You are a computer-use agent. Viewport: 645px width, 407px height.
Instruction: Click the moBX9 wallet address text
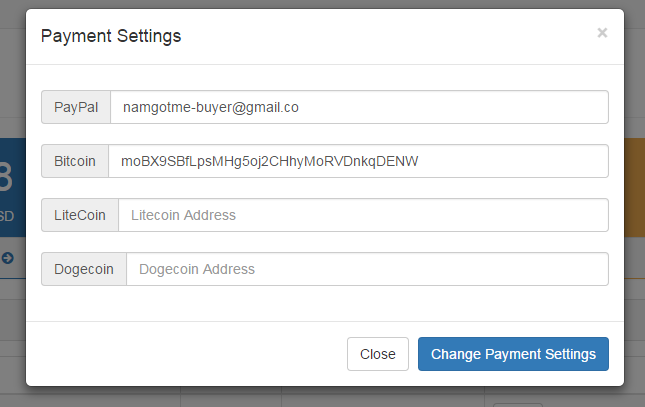[269, 161]
